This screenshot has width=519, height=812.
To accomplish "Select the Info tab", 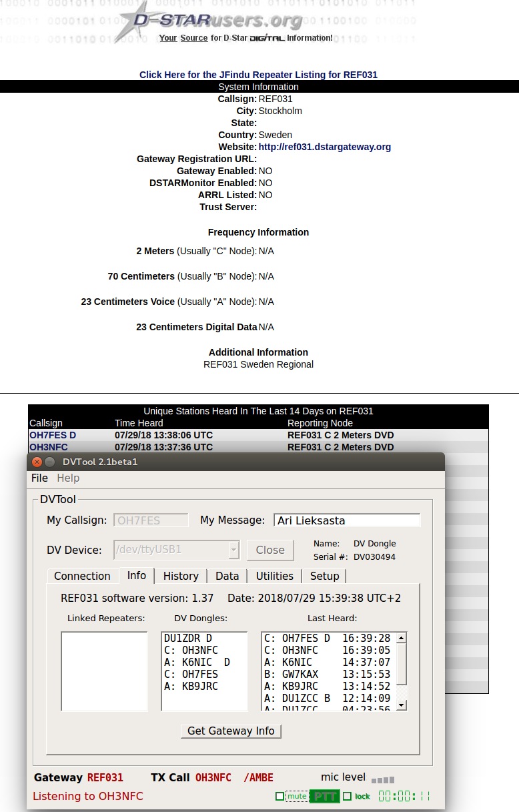I will 137,575.
